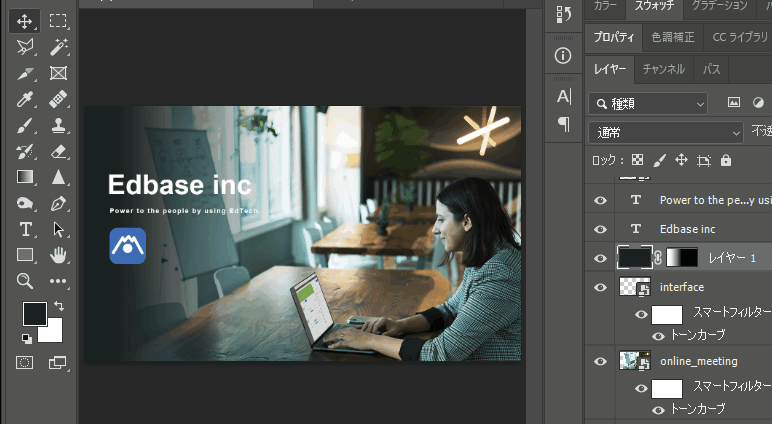
Task: Hide interface layer's スマートフィルター
Action: pyautogui.click(x=641, y=314)
